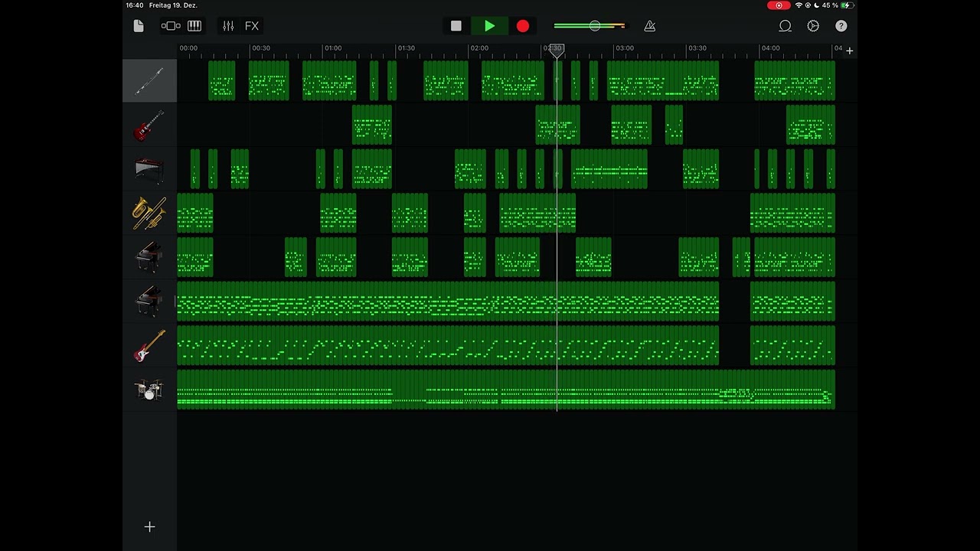Image resolution: width=980 pixels, height=551 pixels.
Task: Stop playback
Action: tap(456, 26)
